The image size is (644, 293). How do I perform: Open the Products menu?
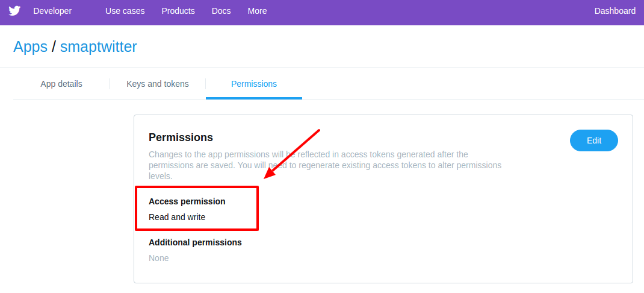(x=178, y=11)
